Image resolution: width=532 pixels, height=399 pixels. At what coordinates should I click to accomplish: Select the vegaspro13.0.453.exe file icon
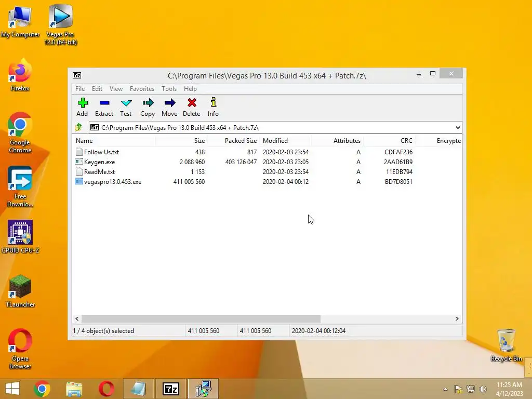(79, 181)
